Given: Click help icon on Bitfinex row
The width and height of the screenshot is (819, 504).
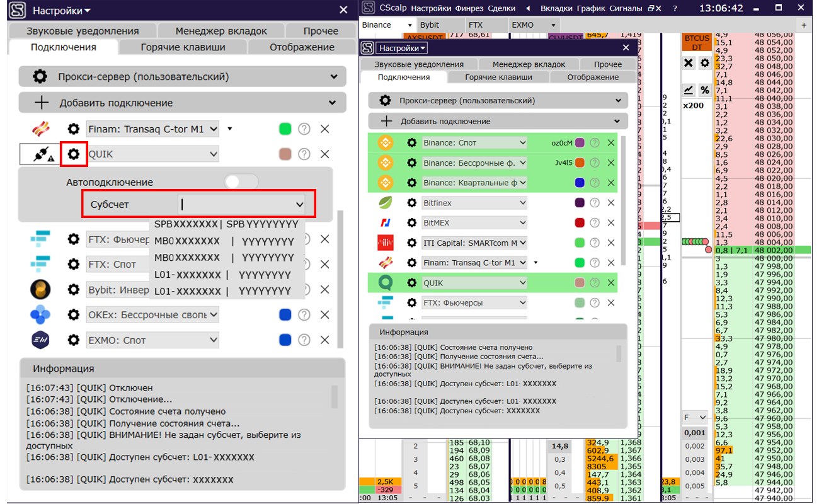Looking at the screenshot, I should (x=594, y=203).
